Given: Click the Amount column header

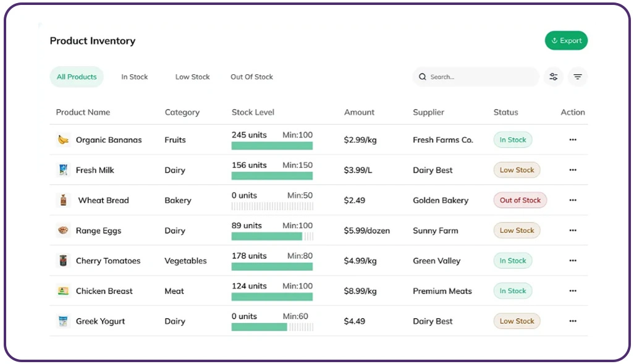Looking at the screenshot, I should pos(359,112).
